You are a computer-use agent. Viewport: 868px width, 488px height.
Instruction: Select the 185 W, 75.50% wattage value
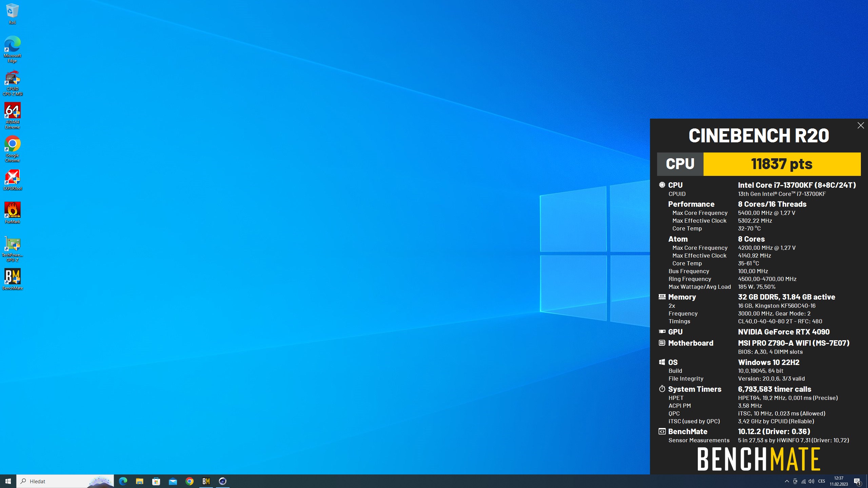757,287
